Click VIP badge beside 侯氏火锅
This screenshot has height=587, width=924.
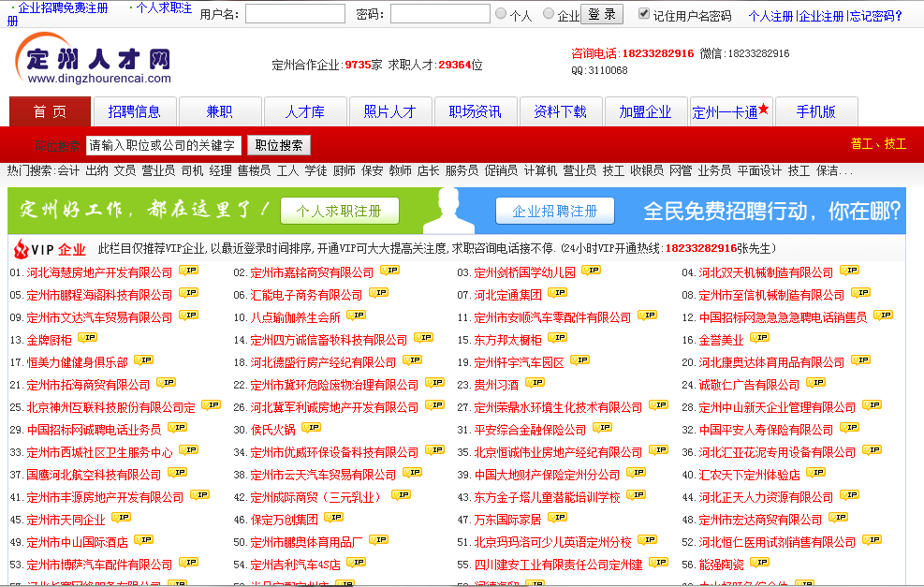pos(312,428)
